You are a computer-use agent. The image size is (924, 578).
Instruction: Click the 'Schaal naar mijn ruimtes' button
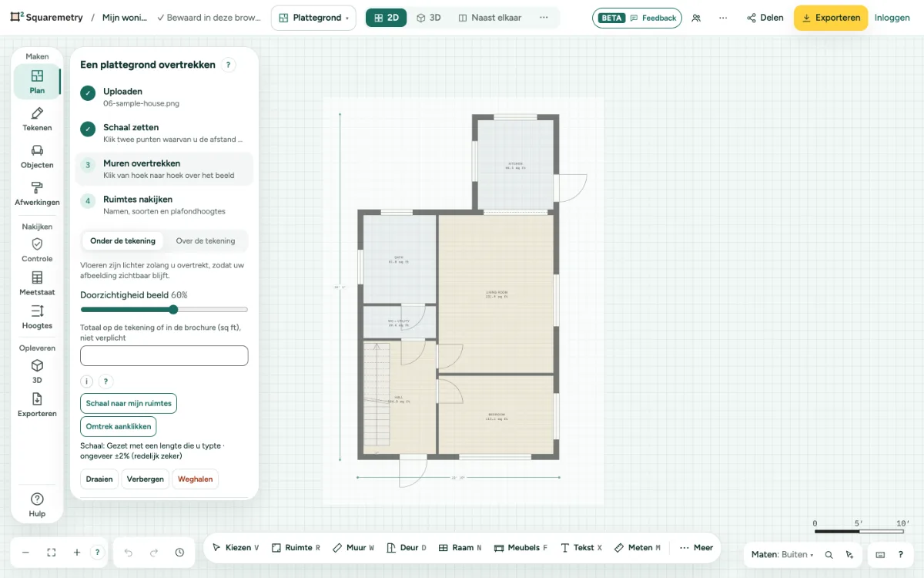[x=129, y=403]
